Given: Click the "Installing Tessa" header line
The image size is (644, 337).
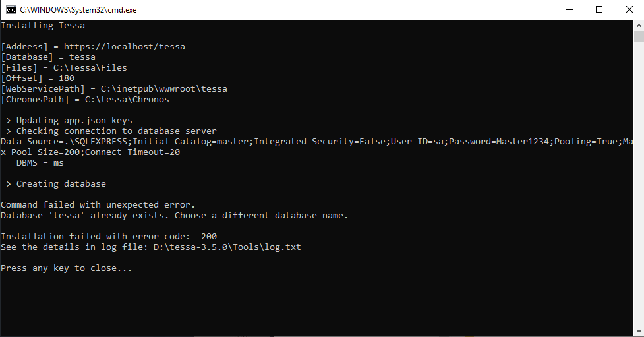Looking at the screenshot, I should (x=43, y=26).
